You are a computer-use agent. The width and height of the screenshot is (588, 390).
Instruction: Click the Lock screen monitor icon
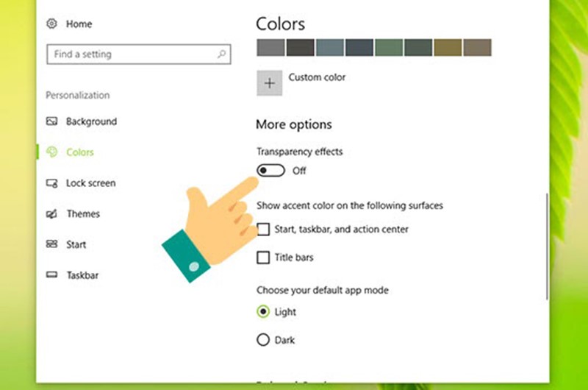click(51, 183)
